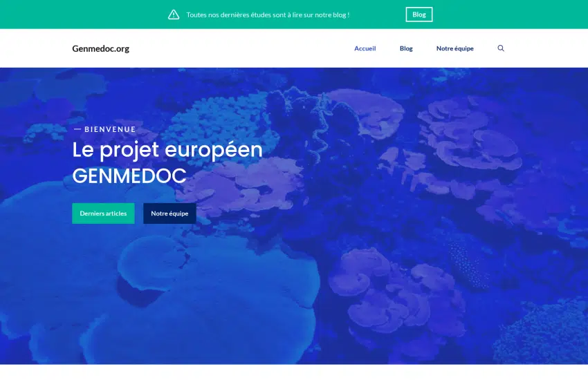Click the announcement text about dernières études
The height and width of the screenshot is (380, 588).
coord(268,15)
